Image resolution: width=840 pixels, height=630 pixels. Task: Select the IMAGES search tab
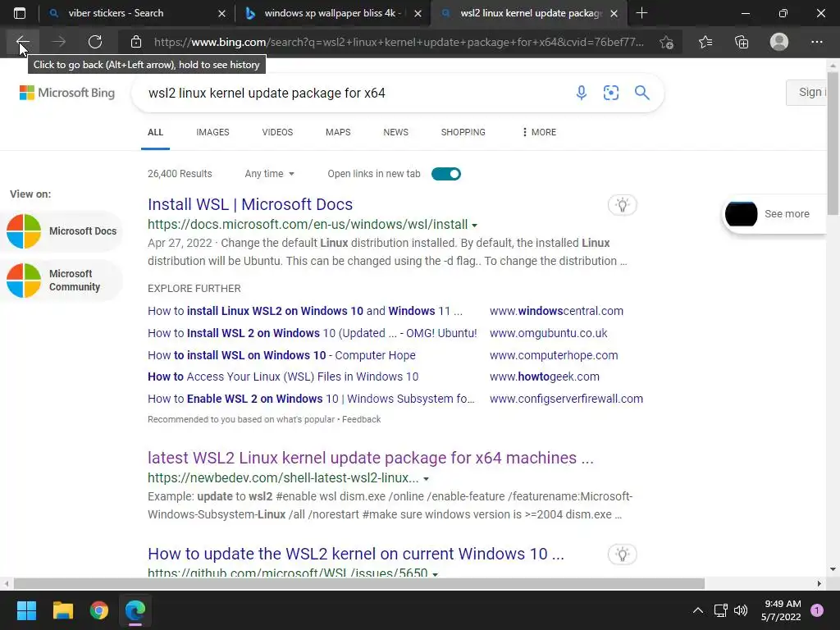[212, 132]
